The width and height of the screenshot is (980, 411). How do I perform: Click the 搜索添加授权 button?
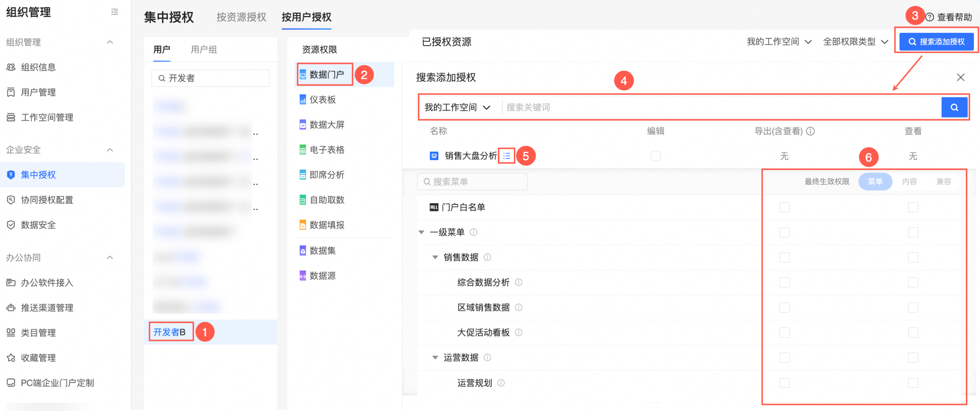pyautogui.click(x=936, y=42)
